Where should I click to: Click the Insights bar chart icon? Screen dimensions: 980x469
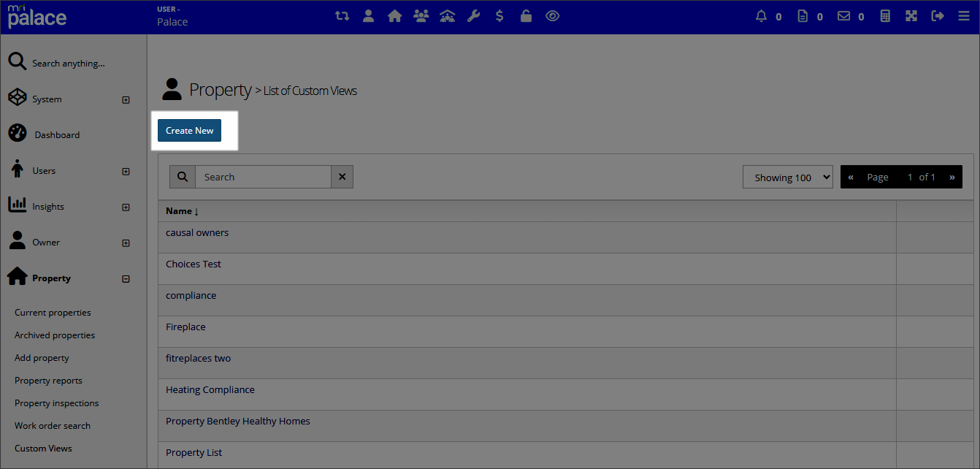[18, 205]
